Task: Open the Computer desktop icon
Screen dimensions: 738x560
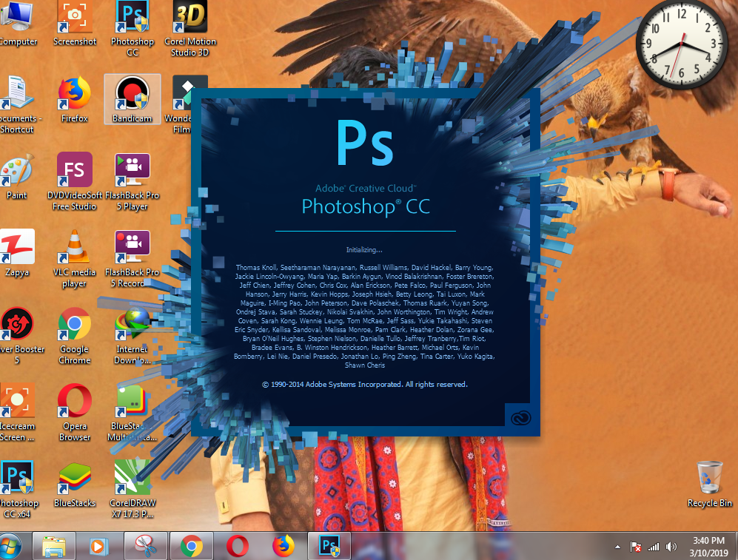Action: [18, 24]
